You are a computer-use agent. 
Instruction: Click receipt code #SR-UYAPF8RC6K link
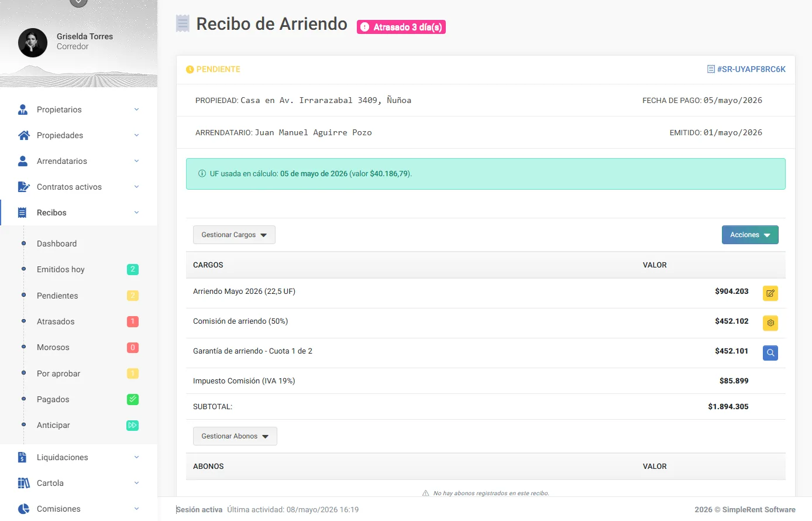click(751, 69)
